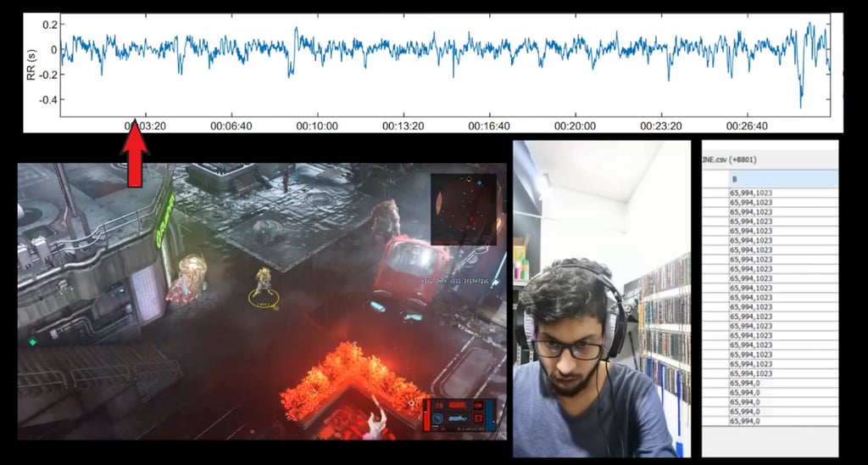This screenshot has width=868, height=465.
Task: Select the 00:10:00 time axis label
Action: (x=317, y=126)
